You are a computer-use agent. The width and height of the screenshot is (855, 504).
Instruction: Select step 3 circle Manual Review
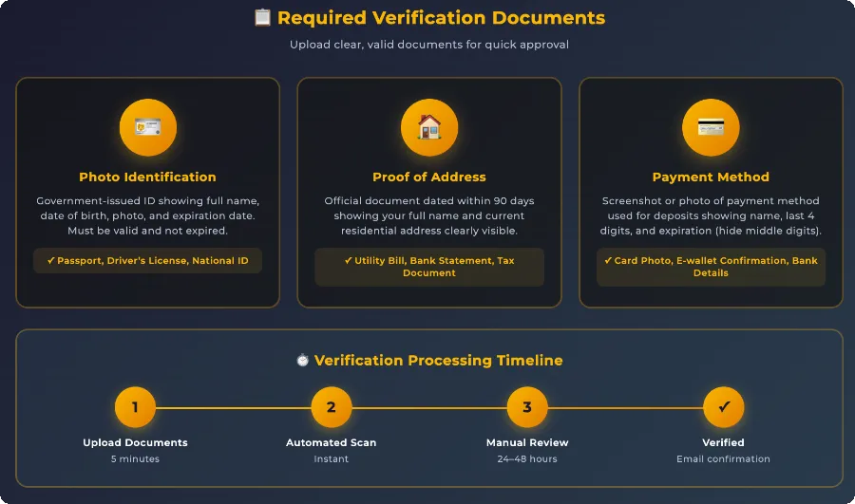click(x=527, y=407)
